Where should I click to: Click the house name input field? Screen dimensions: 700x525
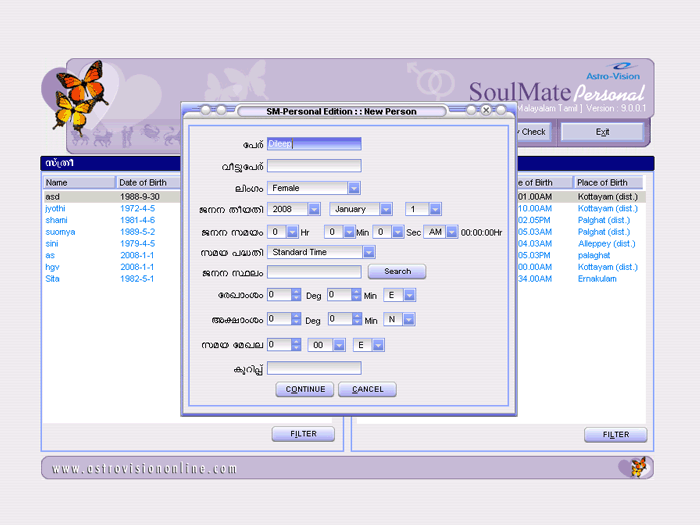click(314, 166)
